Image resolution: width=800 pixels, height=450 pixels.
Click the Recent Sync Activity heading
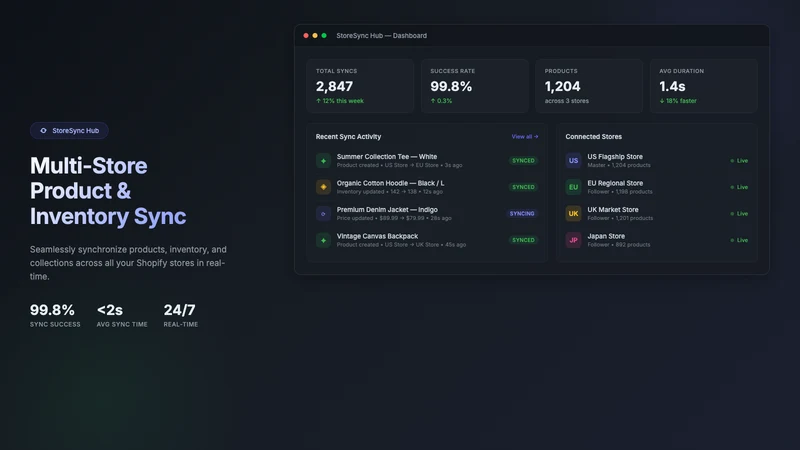pos(348,137)
